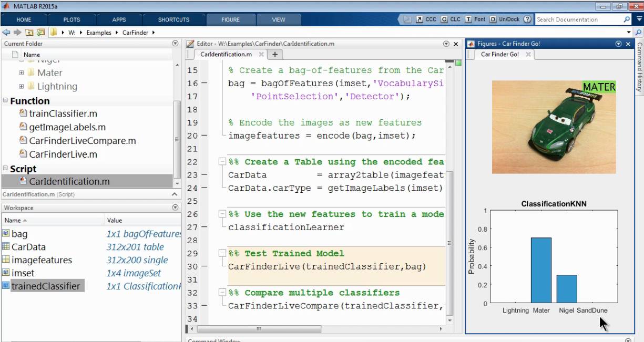Viewport: 644px width, 342px height.
Task: Sort workspace by Value column
Action: 142,221
